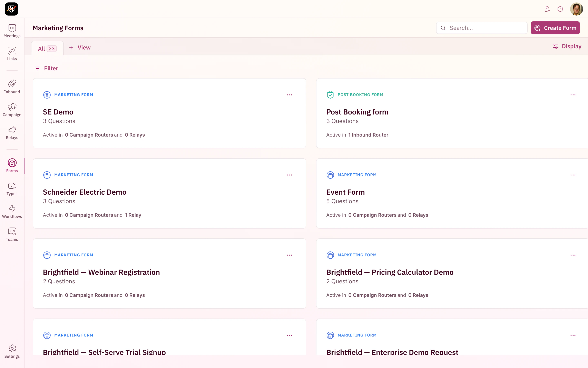
Task: Open Workflows from the sidebar
Action: (x=12, y=212)
